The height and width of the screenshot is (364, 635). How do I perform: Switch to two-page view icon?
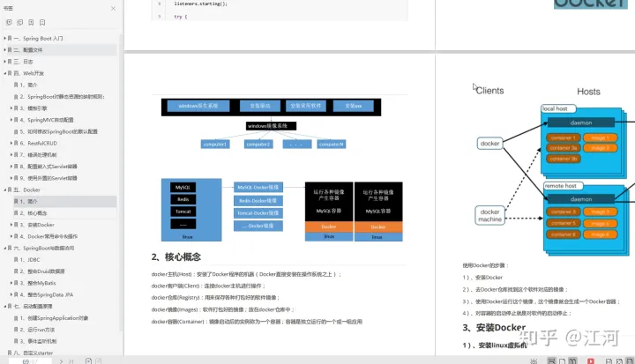tap(572, 360)
